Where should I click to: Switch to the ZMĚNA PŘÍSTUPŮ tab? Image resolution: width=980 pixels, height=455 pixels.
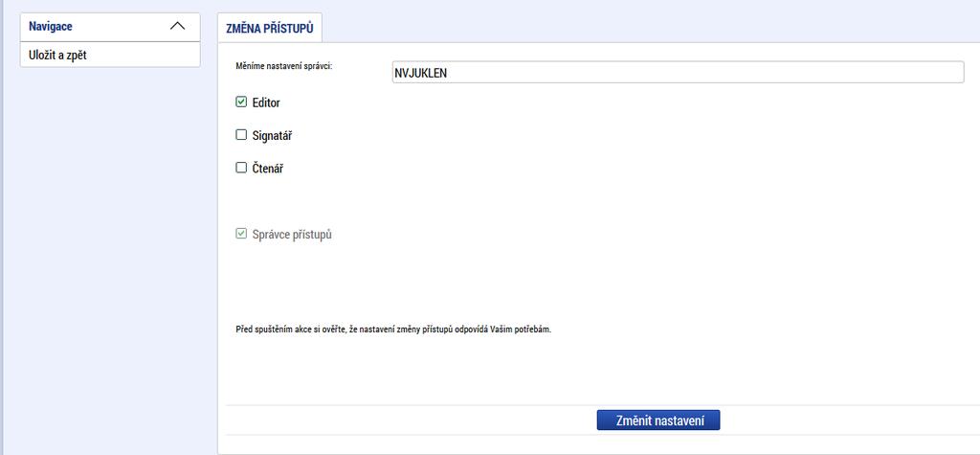point(269,28)
